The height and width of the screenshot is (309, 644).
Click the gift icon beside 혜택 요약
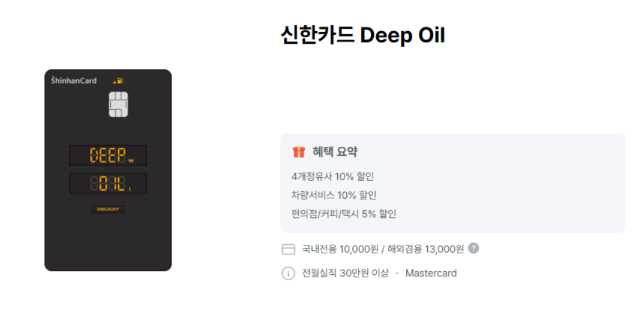(x=299, y=152)
